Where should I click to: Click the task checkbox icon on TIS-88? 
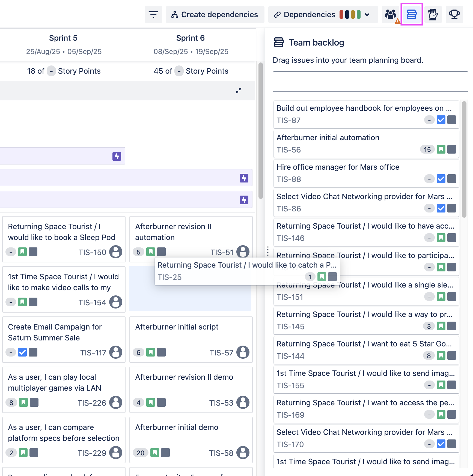point(441,179)
